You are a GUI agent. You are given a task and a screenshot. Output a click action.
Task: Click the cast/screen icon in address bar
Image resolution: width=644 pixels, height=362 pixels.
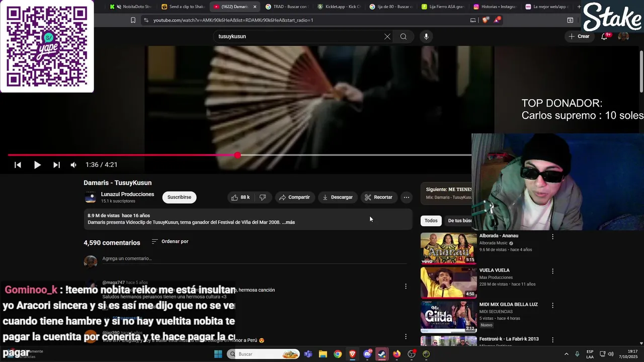click(x=473, y=20)
